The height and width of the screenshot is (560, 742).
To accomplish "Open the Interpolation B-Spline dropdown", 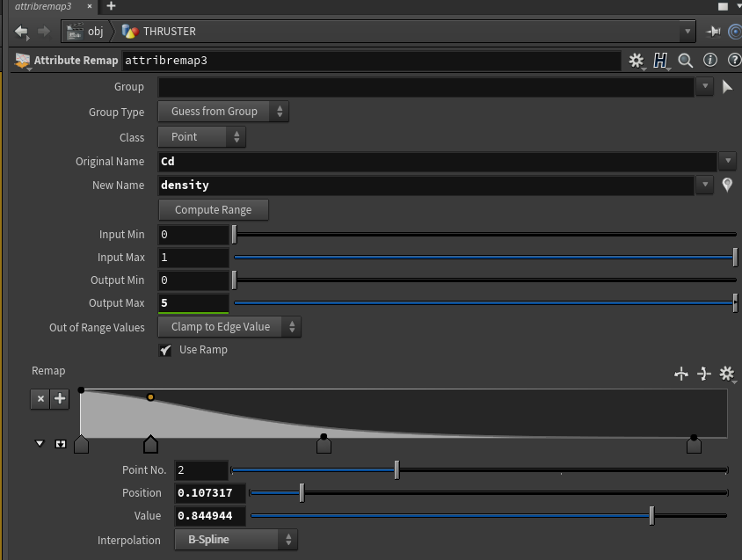I will 236,540.
